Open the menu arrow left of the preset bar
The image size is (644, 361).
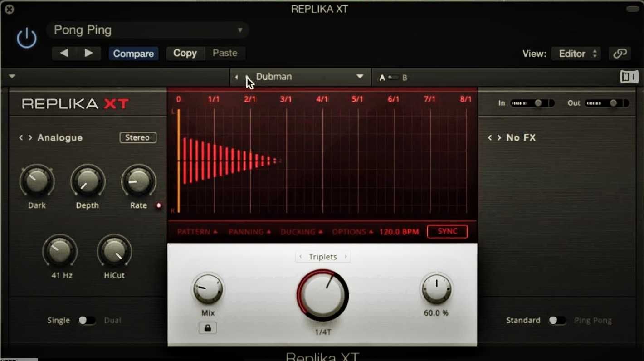[x=12, y=77]
